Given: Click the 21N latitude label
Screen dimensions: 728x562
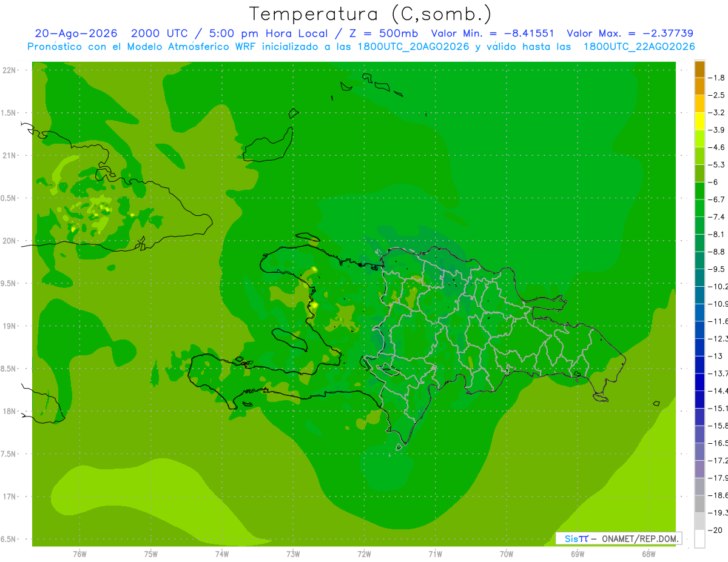Looking at the screenshot, I should pyautogui.click(x=10, y=156).
